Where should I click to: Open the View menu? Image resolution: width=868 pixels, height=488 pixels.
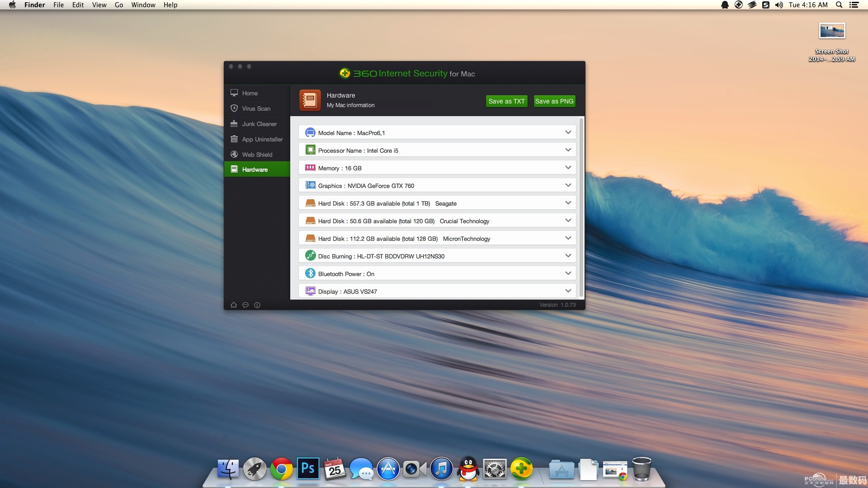click(99, 5)
